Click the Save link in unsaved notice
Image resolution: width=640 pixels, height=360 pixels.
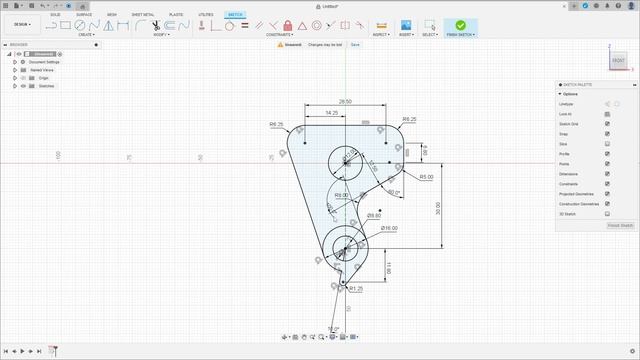[x=355, y=45]
